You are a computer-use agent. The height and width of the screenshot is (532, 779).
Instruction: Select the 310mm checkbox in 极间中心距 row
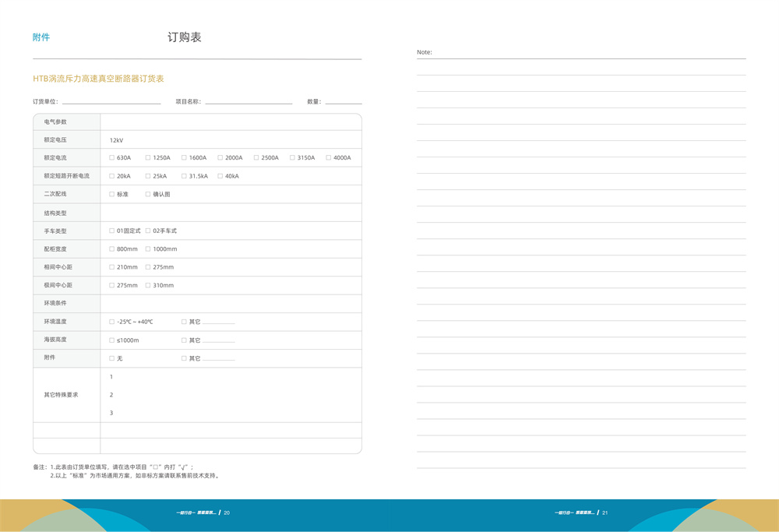tap(148, 285)
